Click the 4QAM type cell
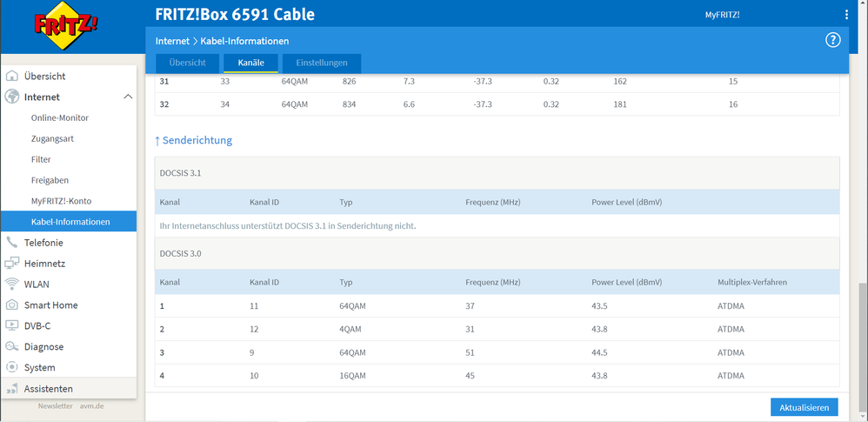 [350, 329]
